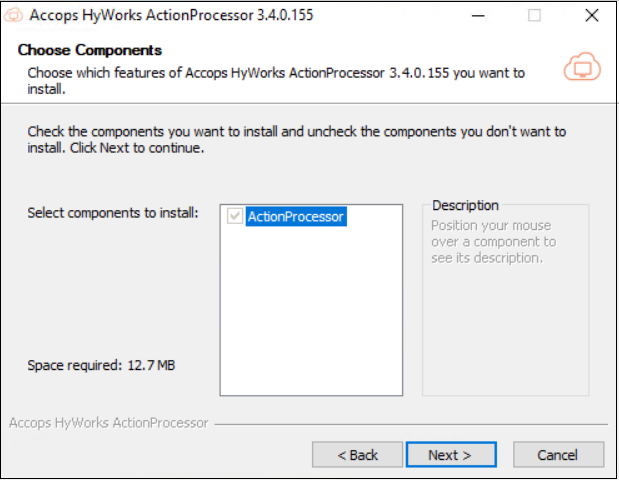Click the 'Choose Components' heading
The height and width of the screenshot is (480, 619).
pos(90,50)
